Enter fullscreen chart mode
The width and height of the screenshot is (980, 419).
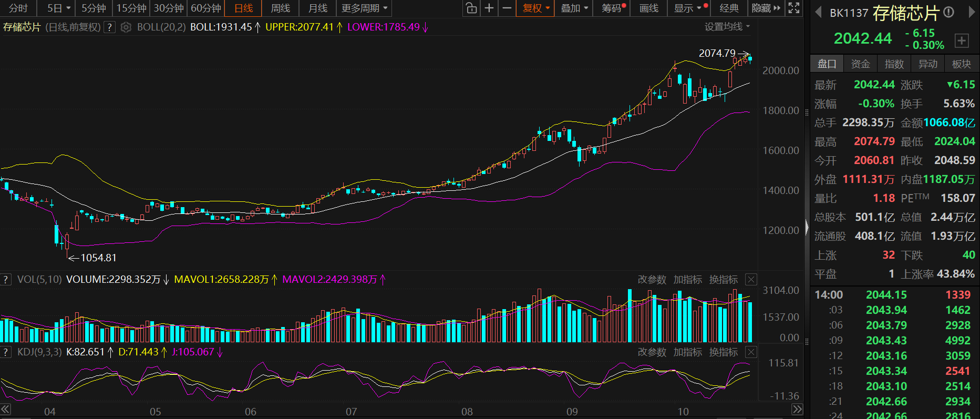[794, 8]
